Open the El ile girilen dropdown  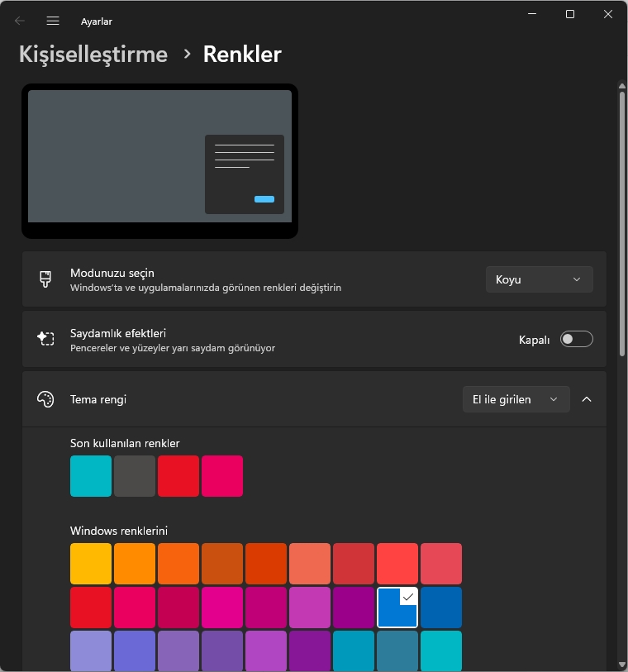point(516,399)
